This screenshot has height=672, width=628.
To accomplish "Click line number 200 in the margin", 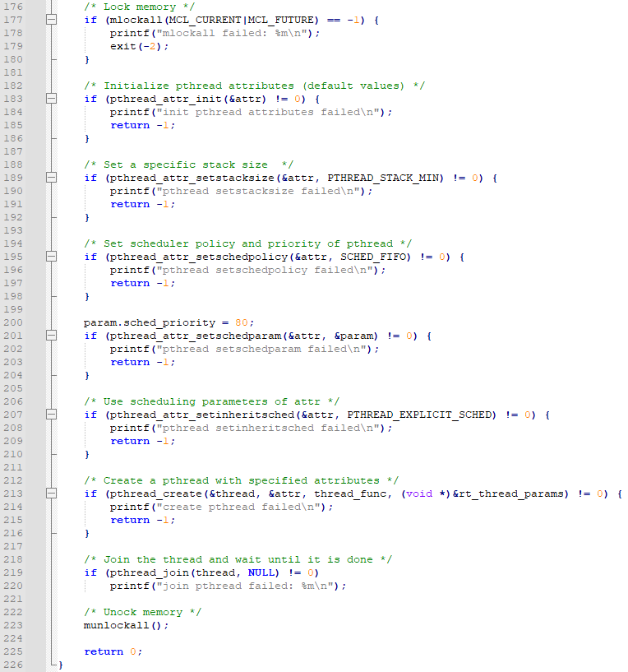I will click(x=13, y=322).
